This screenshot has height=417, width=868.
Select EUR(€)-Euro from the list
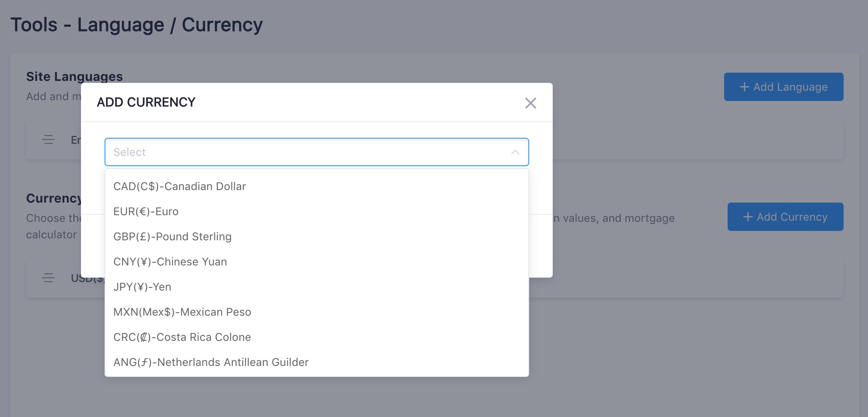(x=316, y=211)
